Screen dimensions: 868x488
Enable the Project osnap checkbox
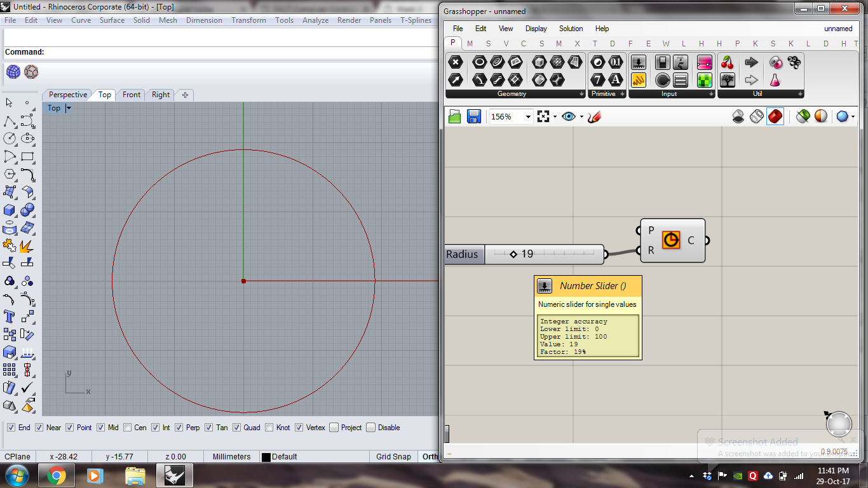click(334, 428)
